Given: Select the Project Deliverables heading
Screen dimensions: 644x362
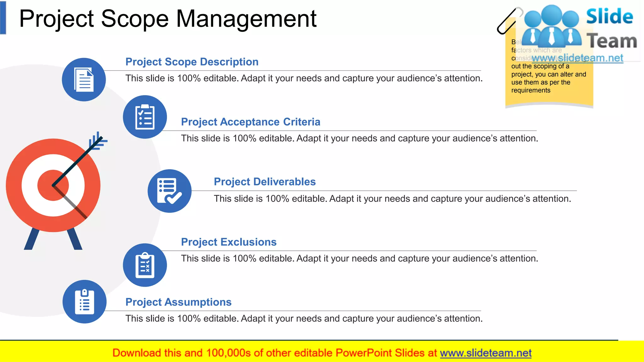Looking at the screenshot, I should pyautogui.click(x=265, y=182).
